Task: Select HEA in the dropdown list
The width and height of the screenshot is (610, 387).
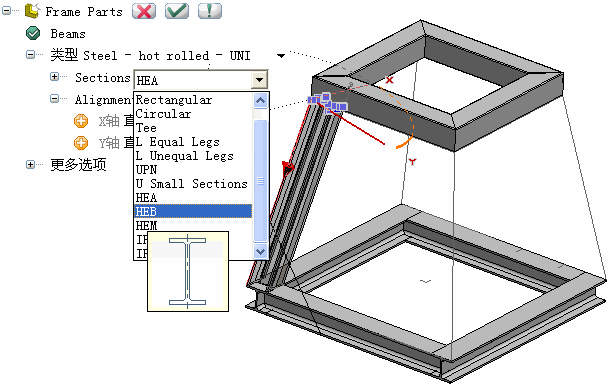Action: (x=193, y=198)
